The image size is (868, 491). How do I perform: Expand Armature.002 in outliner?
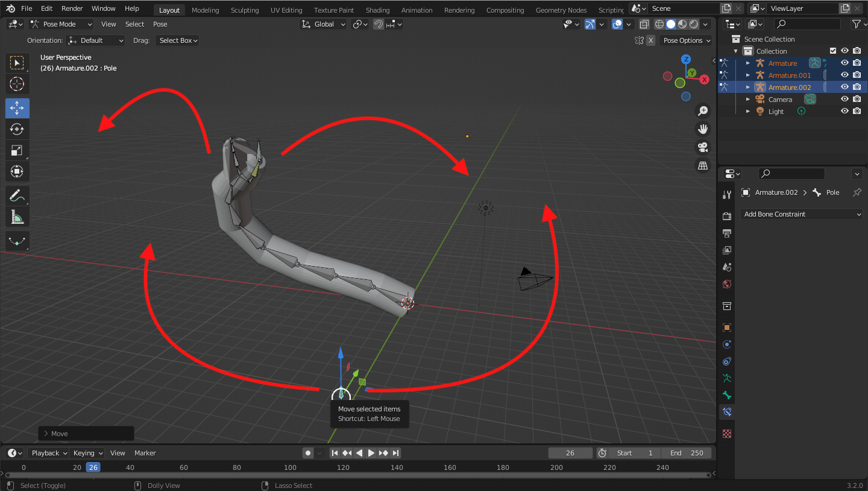pos(748,87)
